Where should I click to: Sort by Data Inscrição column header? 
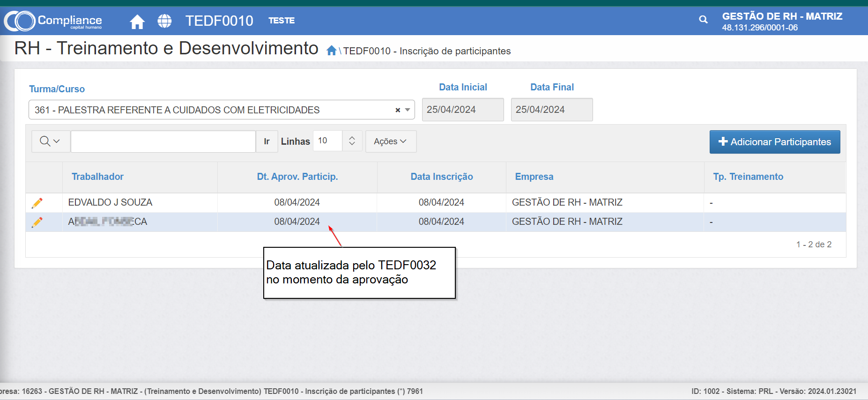tap(442, 177)
